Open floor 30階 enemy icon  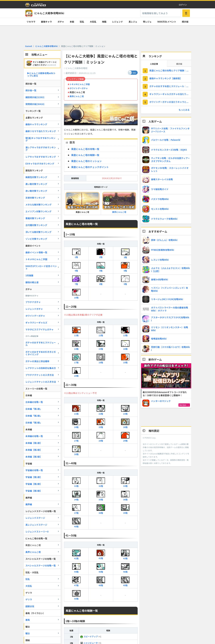[x=76, y=449]
